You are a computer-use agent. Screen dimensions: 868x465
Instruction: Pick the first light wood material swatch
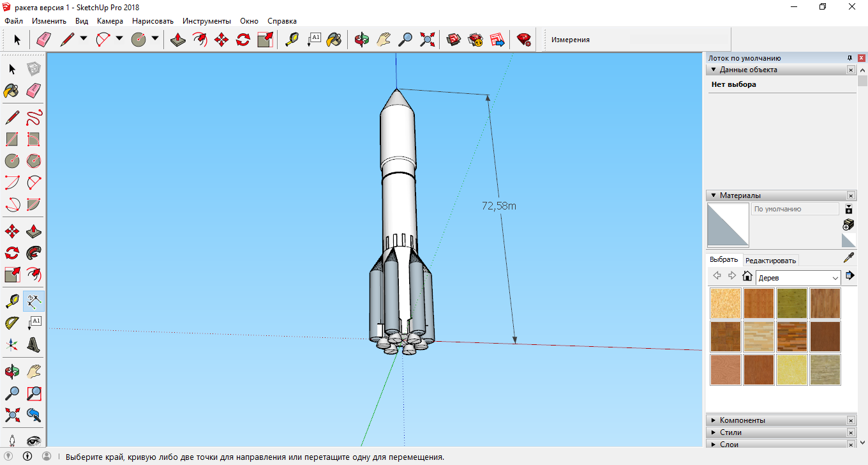[725, 303]
